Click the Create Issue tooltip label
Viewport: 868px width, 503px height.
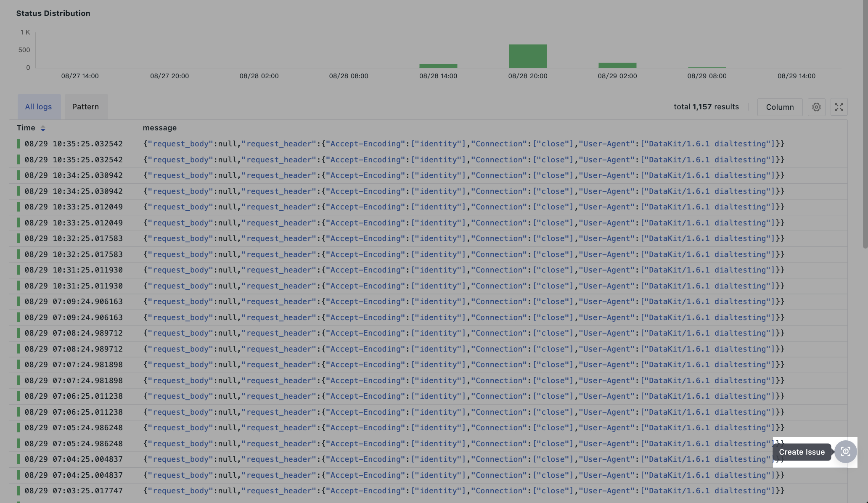click(x=801, y=452)
